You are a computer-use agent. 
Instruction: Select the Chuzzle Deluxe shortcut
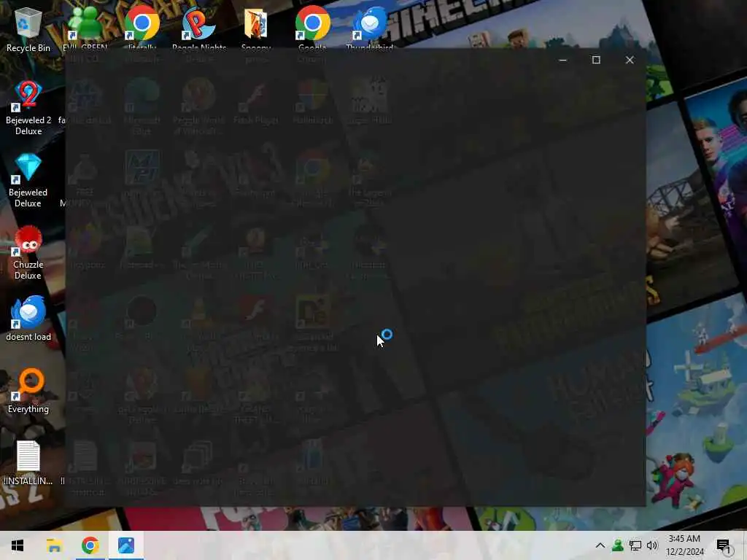tap(28, 252)
